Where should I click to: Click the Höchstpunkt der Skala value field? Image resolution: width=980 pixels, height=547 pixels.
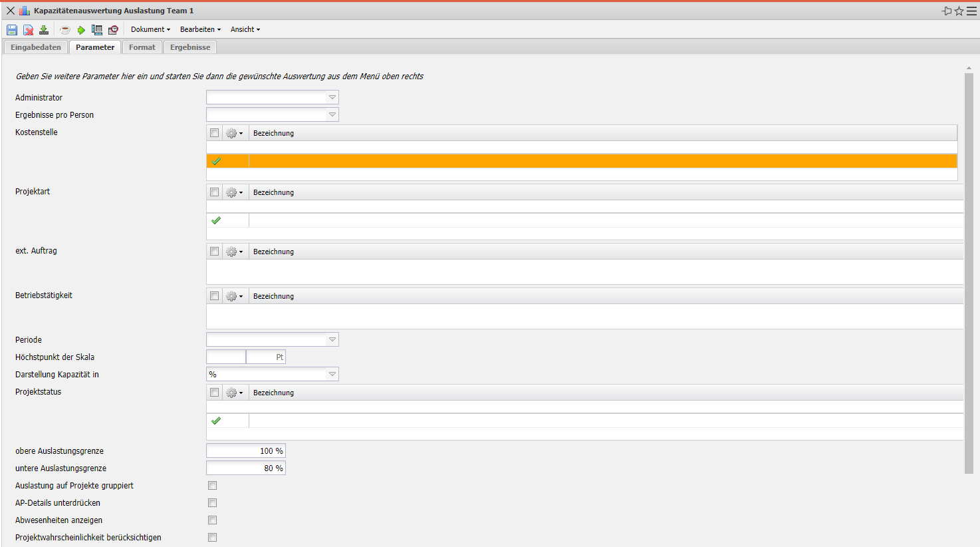pyautogui.click(x=226, y=357)
